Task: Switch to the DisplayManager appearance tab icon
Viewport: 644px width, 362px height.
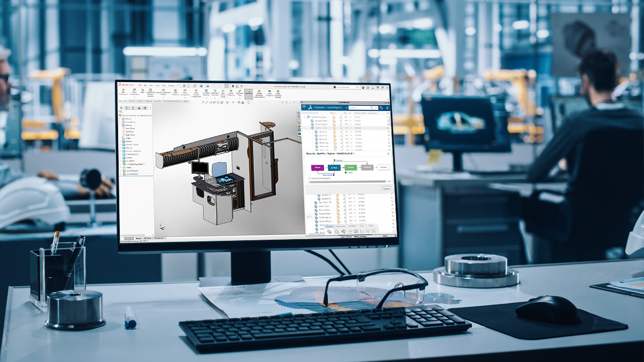Action: (x=145, y=108)
